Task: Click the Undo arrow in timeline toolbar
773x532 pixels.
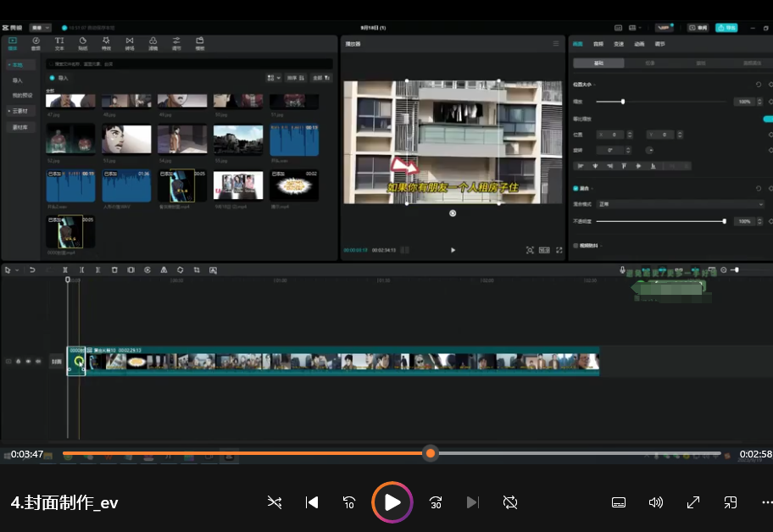Action: pyautogui.click(x=32, y=270)
